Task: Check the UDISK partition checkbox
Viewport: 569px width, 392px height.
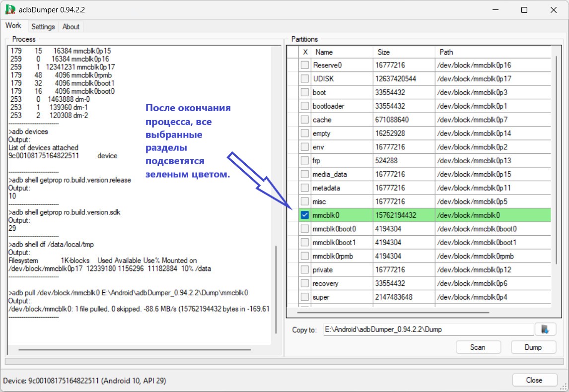Action: (x=305, y=79)
